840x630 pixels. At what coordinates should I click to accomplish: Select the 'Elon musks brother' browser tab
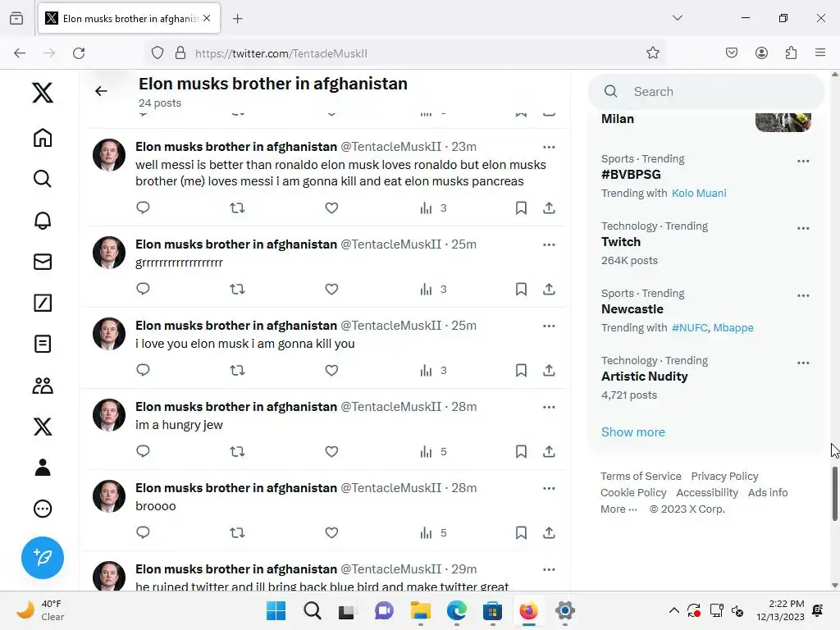(129, 19)
